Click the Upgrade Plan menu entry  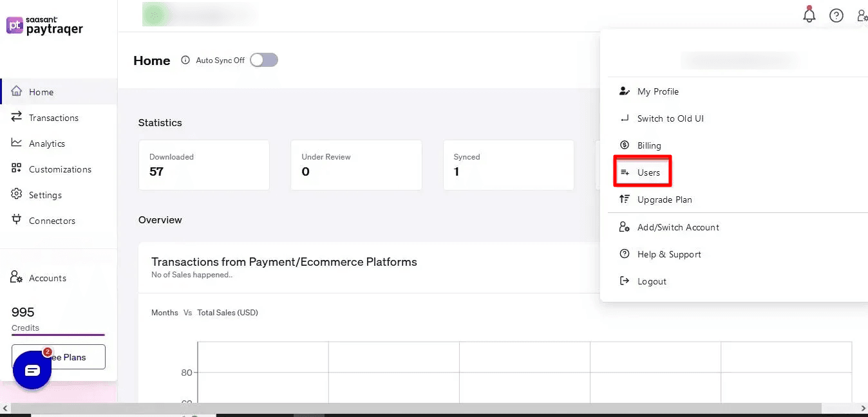(664, 199)
